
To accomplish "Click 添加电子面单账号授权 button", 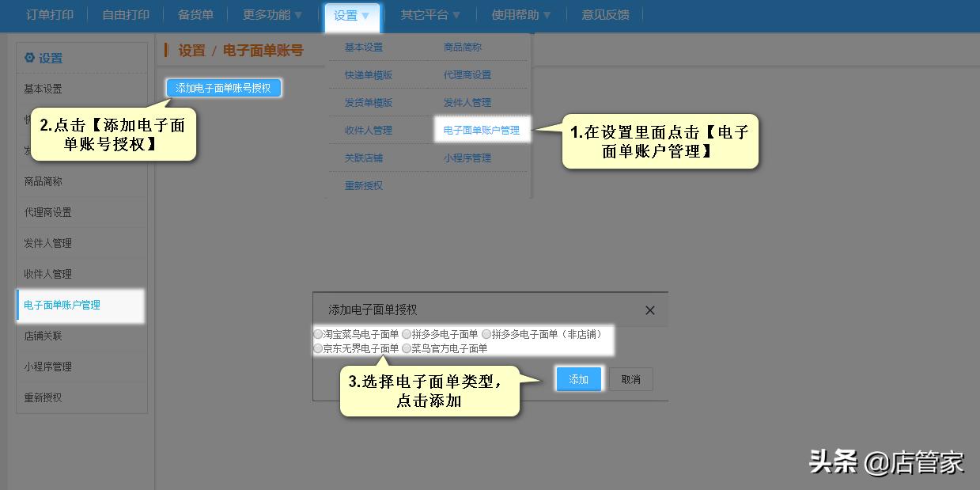I will click(x=222, y=89).
